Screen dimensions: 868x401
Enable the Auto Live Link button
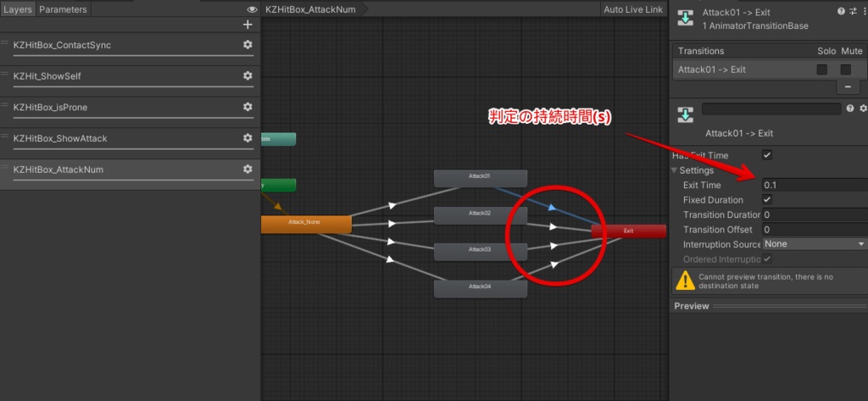tap(632, 9)
